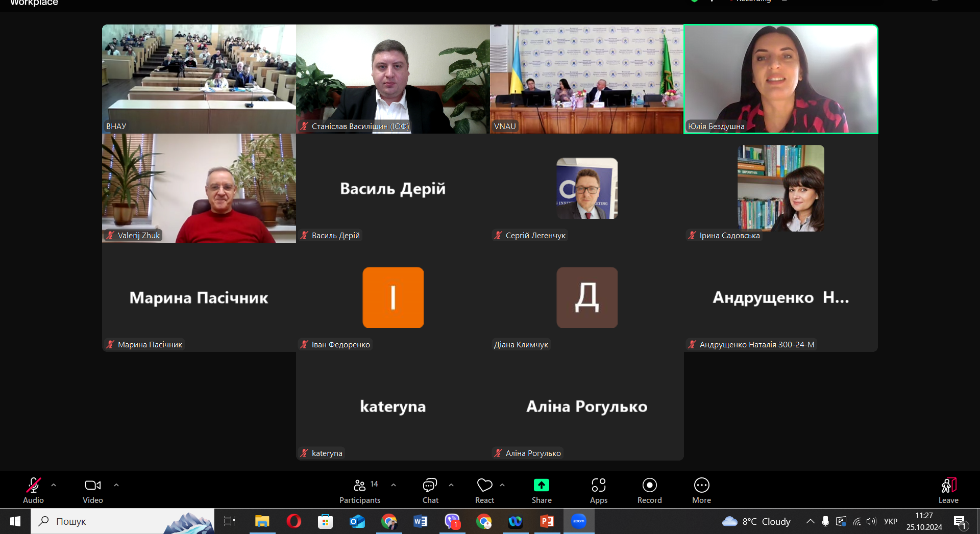Select the VNAU presidium video tile
Viewport: 980px width, 534px height.
coord(587,79)
